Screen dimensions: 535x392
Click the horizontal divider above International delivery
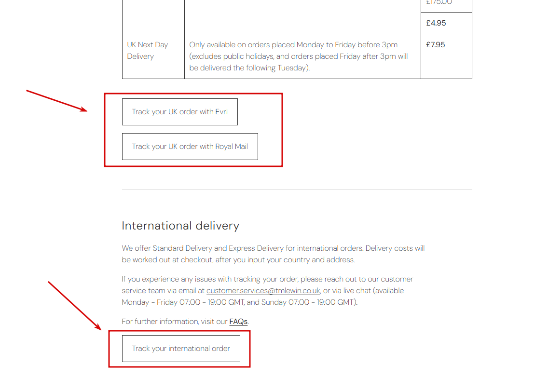point(297,189)
